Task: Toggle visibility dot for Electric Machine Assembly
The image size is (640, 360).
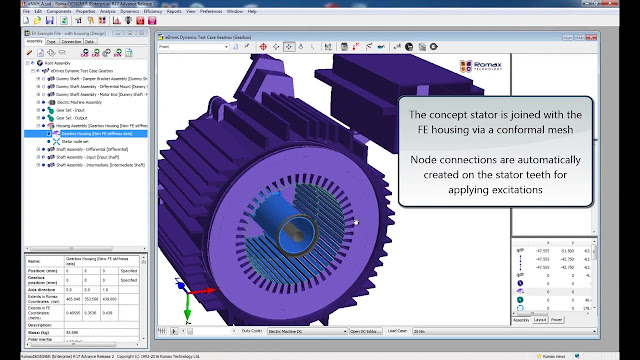Action: pos(44,102)
